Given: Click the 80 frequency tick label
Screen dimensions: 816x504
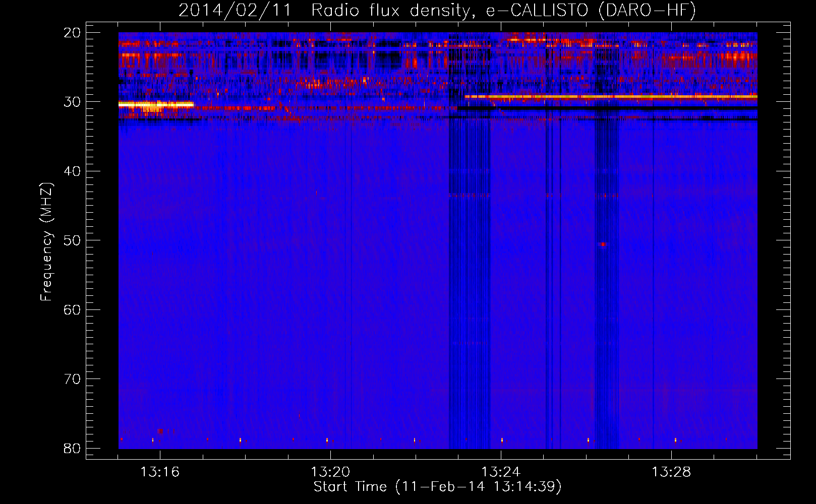Looking at the screenshot, I should click(x=72, y=448).
